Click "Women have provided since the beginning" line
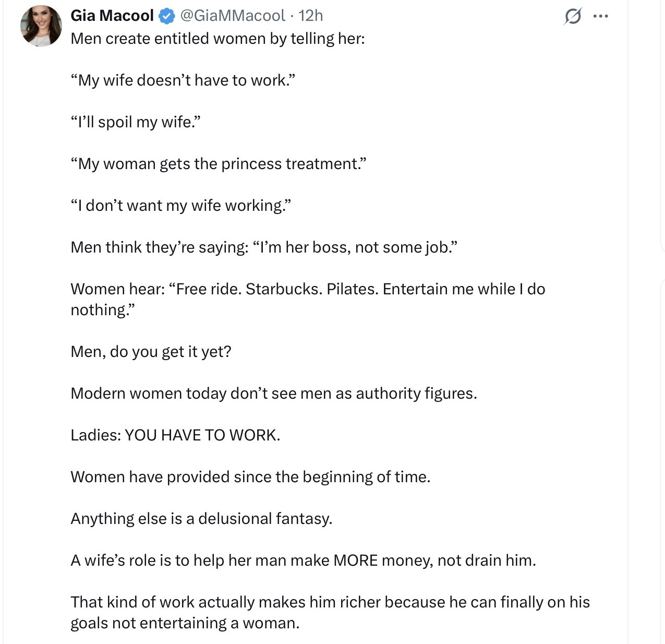The height and width of the screenshot is (644, 665). [x=250, y=477]
